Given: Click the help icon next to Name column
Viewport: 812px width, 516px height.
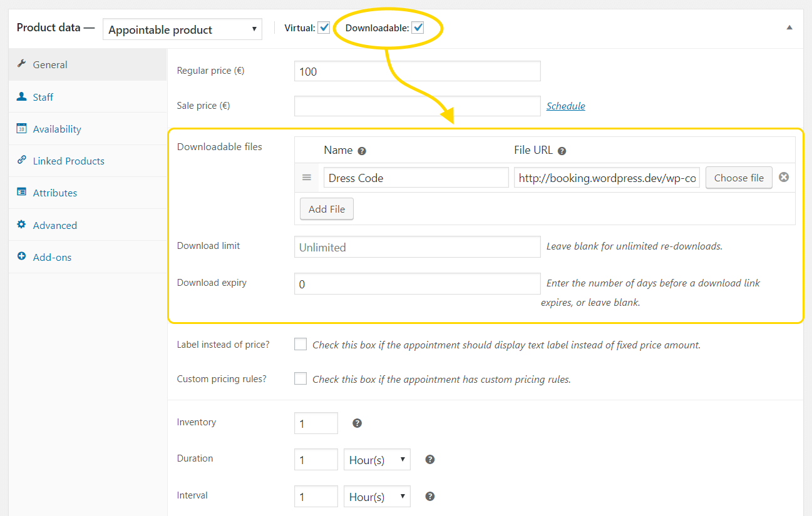Looking at the screenshot, I should tap(362, 151).
